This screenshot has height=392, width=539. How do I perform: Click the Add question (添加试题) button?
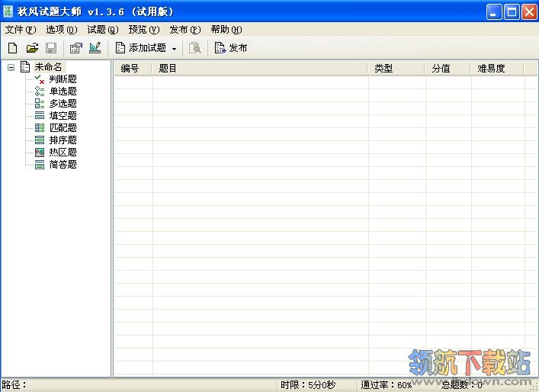click(141, 48)
